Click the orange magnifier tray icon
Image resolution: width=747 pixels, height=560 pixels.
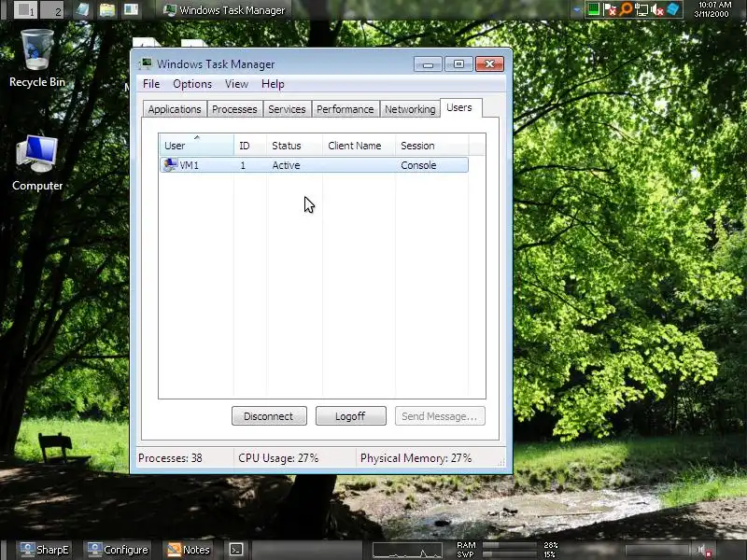[x=626, y=9]
